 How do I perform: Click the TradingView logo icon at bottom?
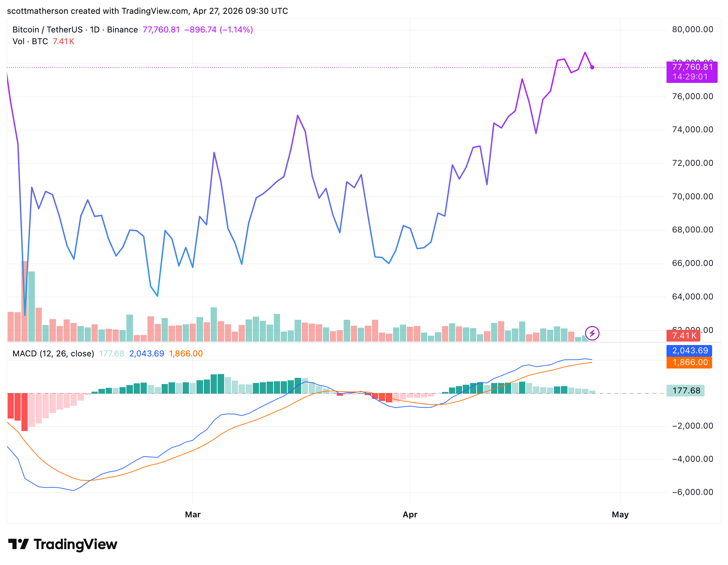point(18,544)
